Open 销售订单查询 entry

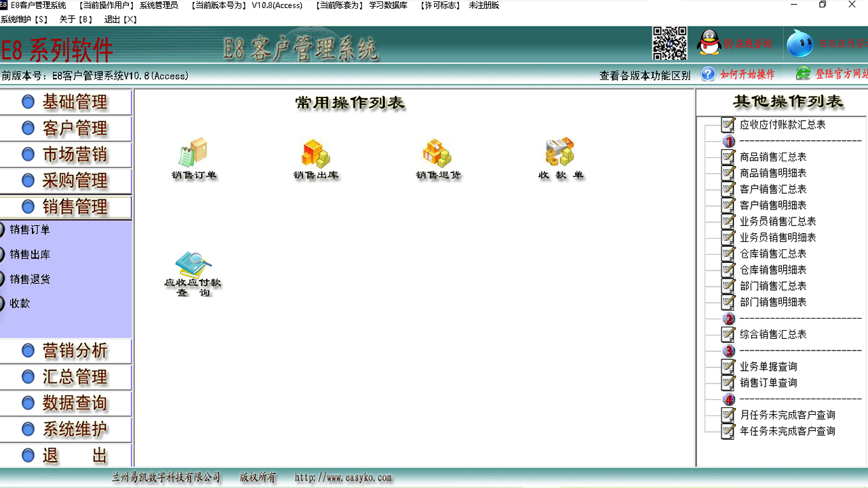click(x=768, y=383)
